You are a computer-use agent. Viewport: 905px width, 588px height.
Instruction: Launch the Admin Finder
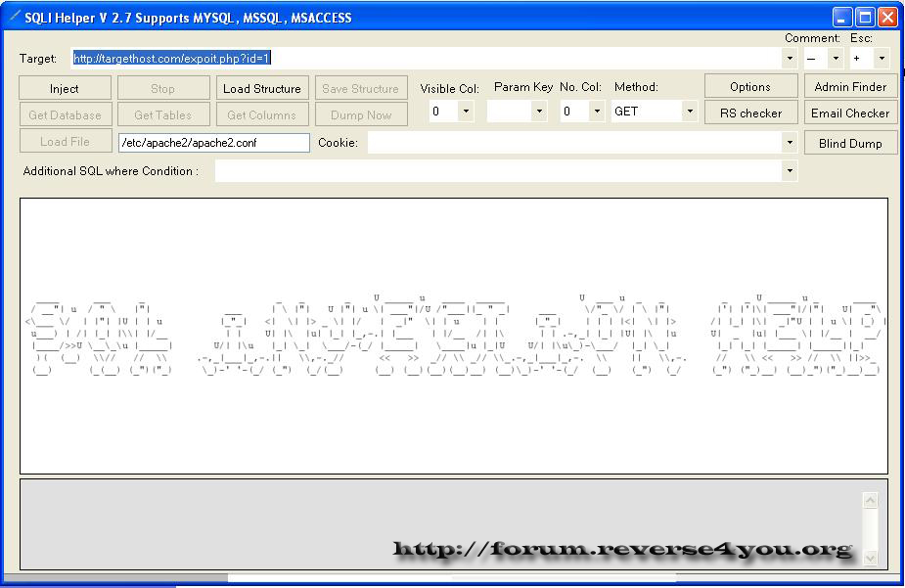(x=850, y=86)
